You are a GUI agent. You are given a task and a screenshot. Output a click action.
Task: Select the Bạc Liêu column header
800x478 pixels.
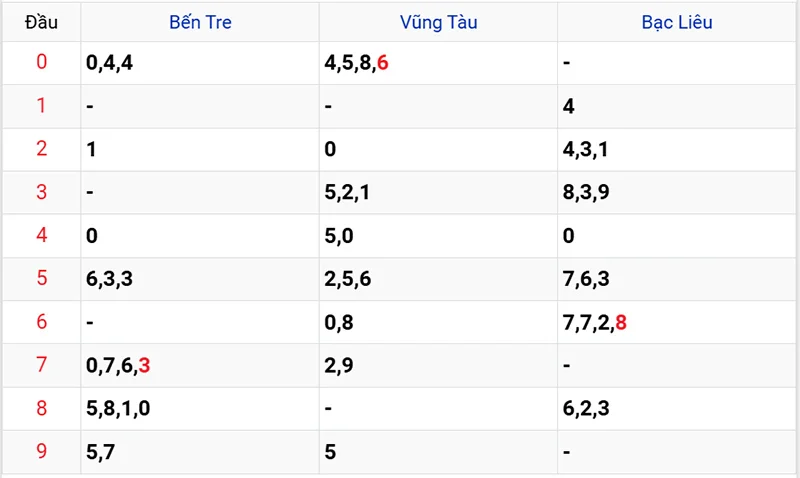click(677, 22)
